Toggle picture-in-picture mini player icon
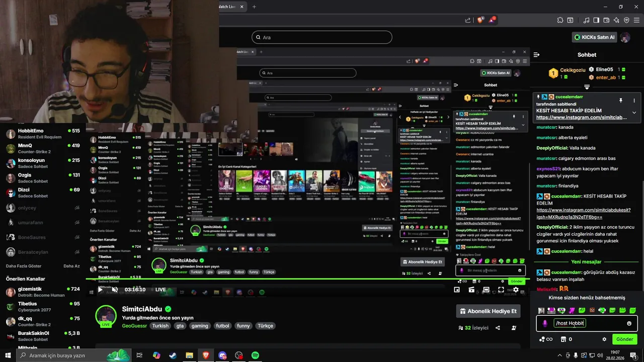The height and width of the screenshot is (362, 644). tap(457, 290)
